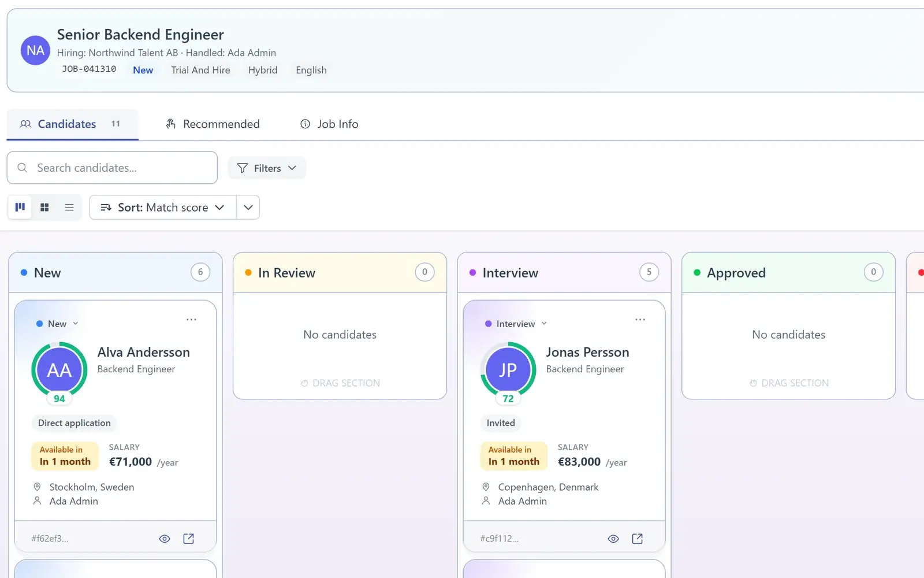924x578 pixels.
Task: Click location pin icon beside Stockholm, Sweden
Action: point(37,487)
